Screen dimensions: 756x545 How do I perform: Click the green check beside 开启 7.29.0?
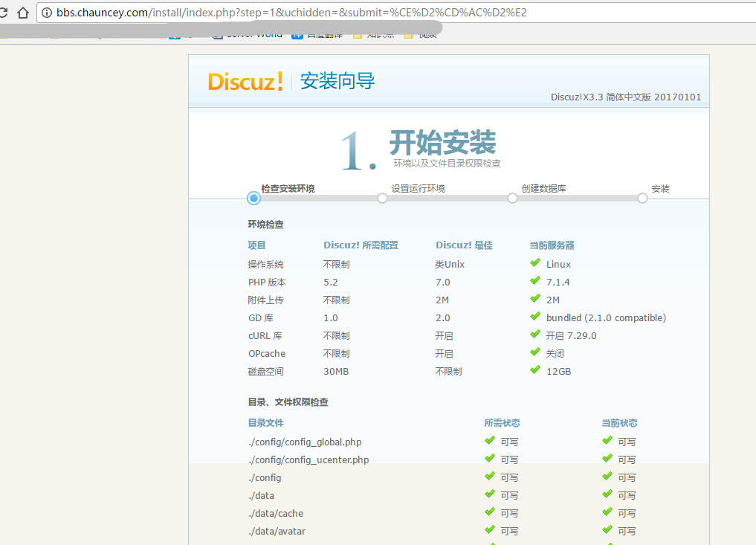tap(535, 335)
